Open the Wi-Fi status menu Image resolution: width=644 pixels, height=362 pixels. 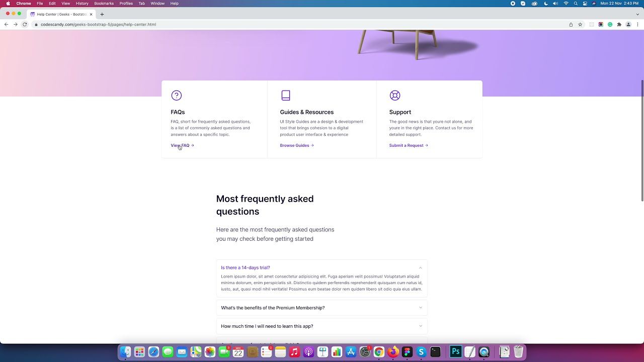tap(566, 4)
